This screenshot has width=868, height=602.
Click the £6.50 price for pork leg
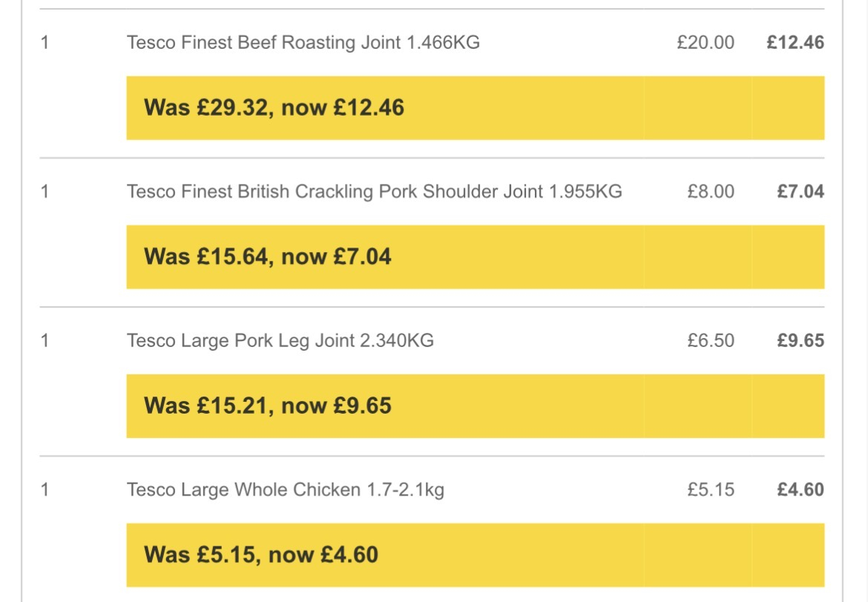tap(710, 340)
